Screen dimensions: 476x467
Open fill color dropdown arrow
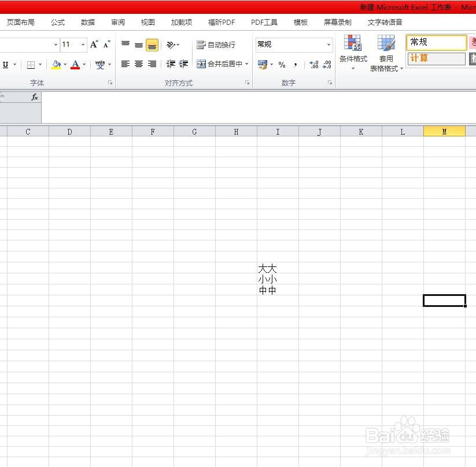(65, 65)
